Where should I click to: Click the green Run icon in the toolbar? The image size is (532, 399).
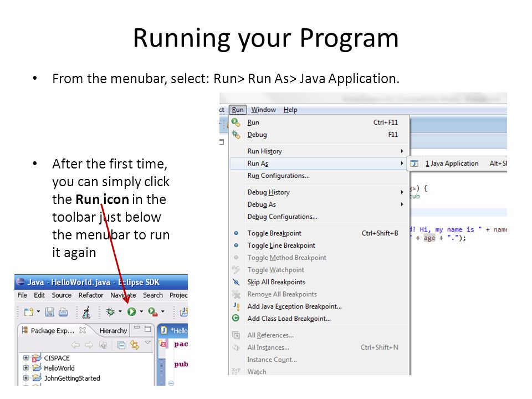click(132, 311)
